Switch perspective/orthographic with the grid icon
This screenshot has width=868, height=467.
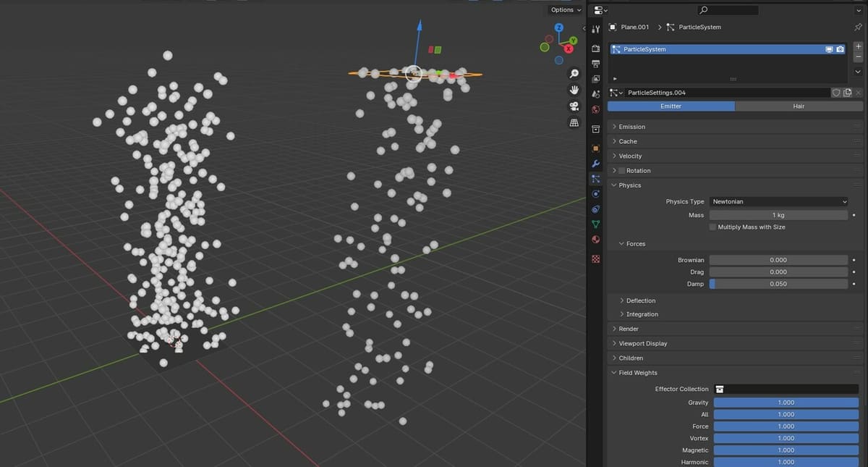tap(574, 123)
